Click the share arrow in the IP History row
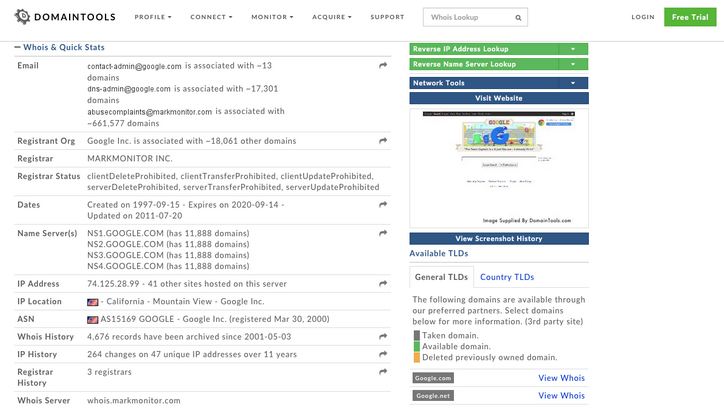 tap(383, 354)
